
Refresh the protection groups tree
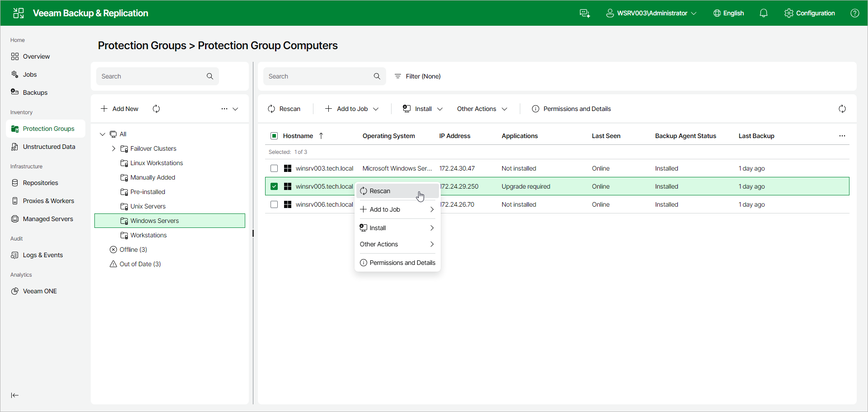coord(156,109)
